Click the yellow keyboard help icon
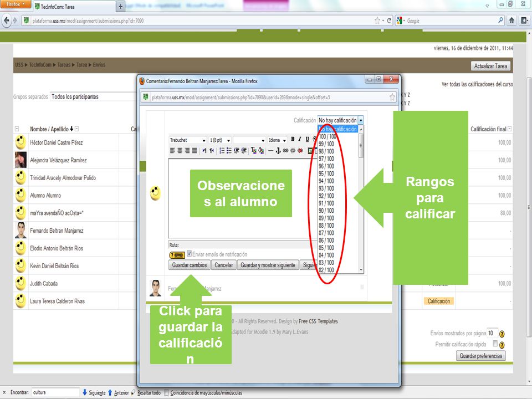The width and height of the screenshot is (532, 399). tap(177, 255)
